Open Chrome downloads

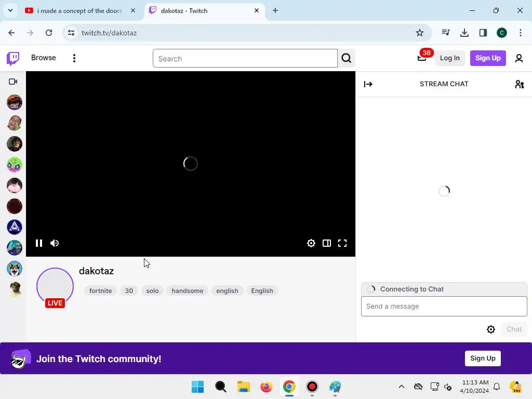(464, 33)
